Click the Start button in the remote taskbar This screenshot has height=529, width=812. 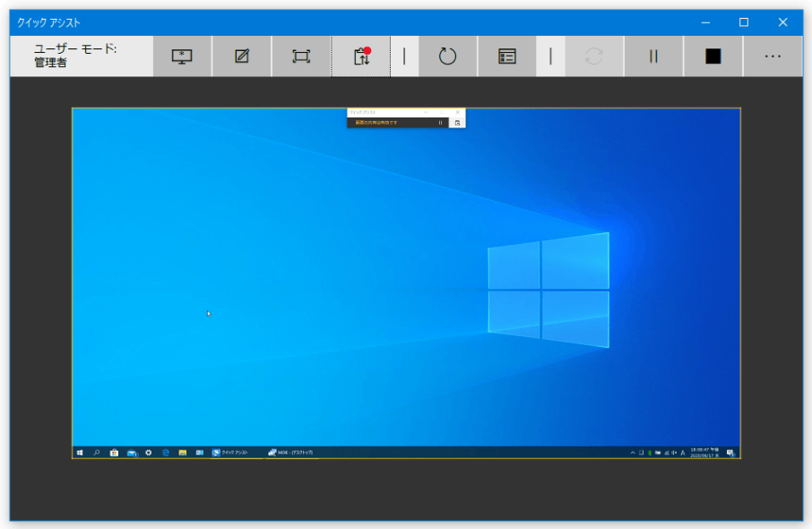pos(80,453)
